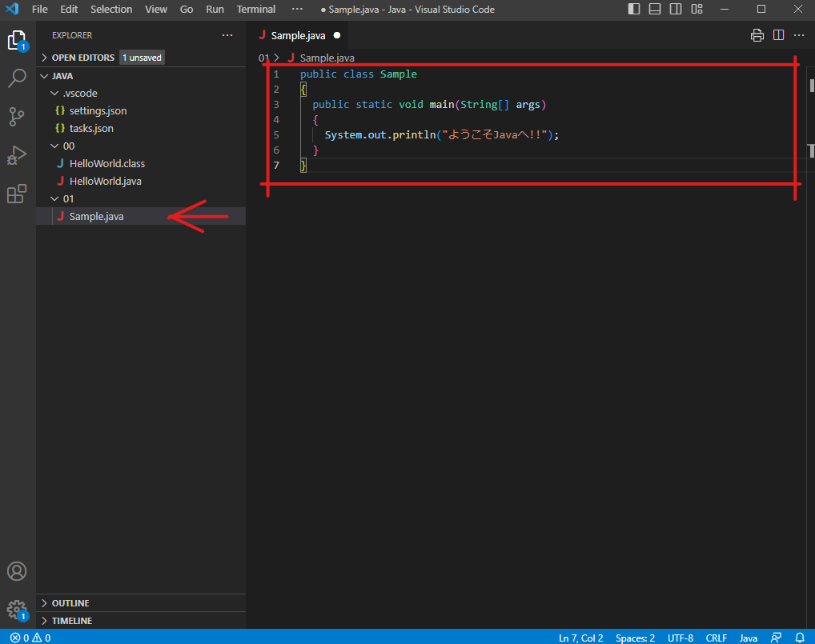
Task: Expand the OUTLINE section
Action: tap(70, 603)
